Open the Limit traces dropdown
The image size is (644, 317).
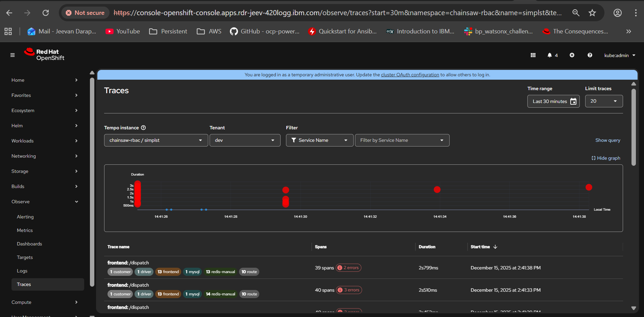[x=604, y=101]
